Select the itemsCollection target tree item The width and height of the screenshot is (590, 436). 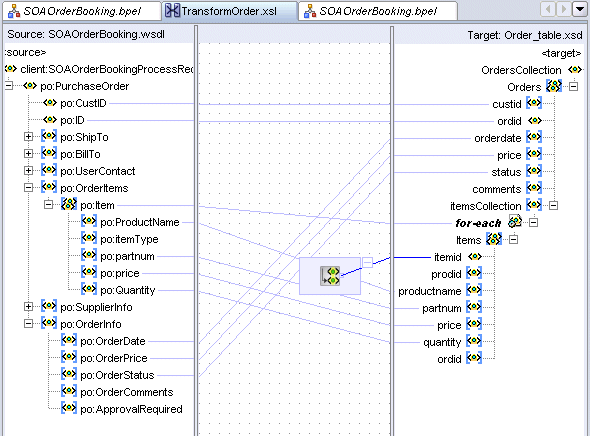point(486,206)
